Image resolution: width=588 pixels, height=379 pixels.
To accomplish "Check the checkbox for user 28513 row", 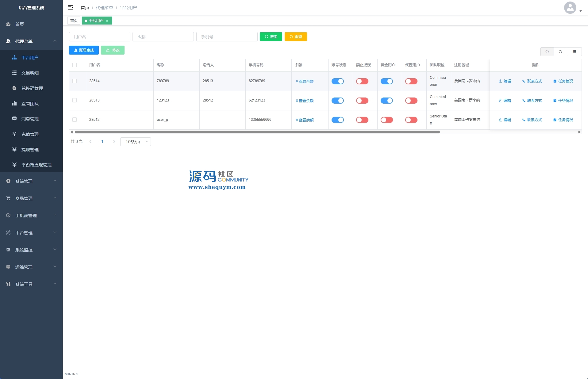I will [x=75, y=100].
